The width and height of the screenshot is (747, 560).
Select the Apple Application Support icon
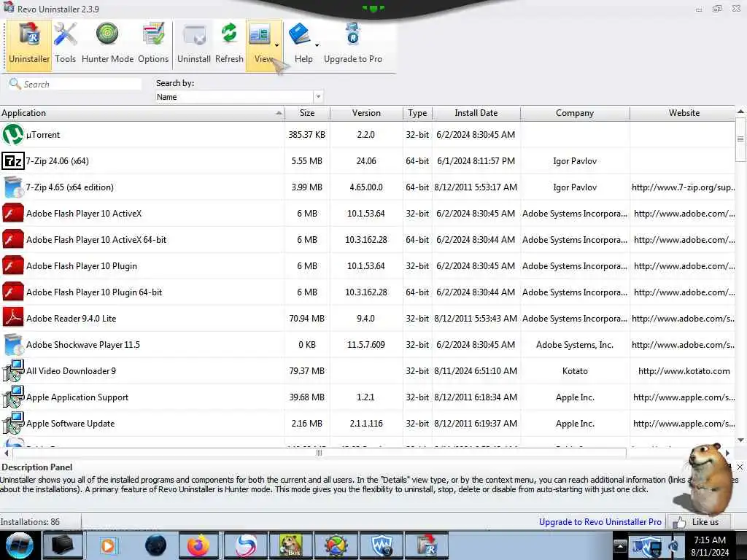click(x=13, y=397)
